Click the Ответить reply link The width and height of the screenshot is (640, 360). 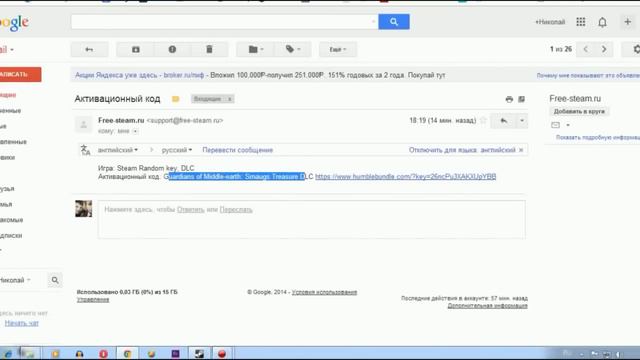[x=191, y=209]
